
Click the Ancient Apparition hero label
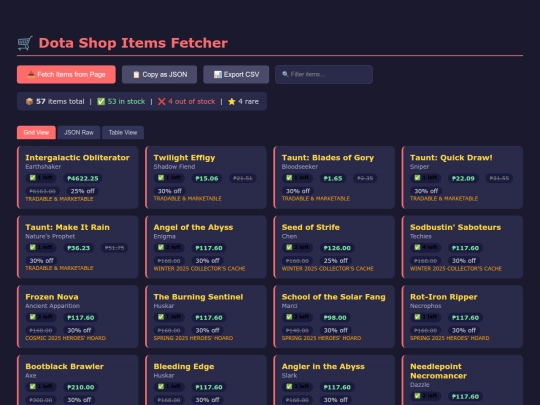point(52,306)
